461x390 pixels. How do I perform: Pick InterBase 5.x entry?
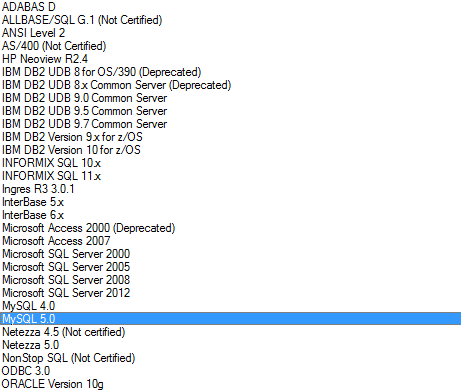[33, 202]
